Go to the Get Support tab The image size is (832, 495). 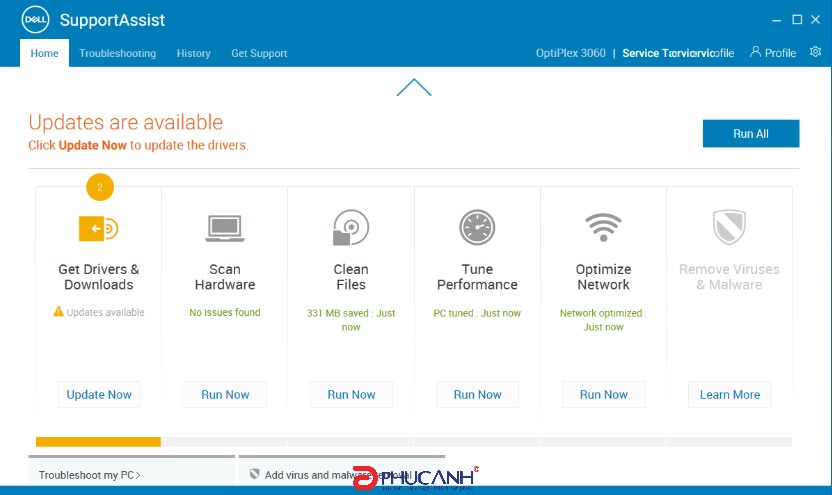[259, 53]
